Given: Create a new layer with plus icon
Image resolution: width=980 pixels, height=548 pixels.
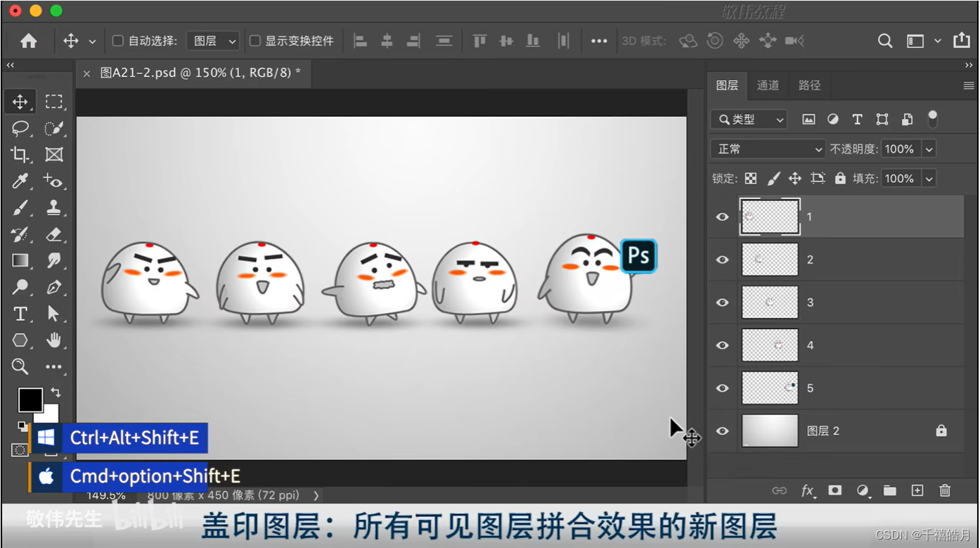Looking at the screenshot, I should 917,490.
